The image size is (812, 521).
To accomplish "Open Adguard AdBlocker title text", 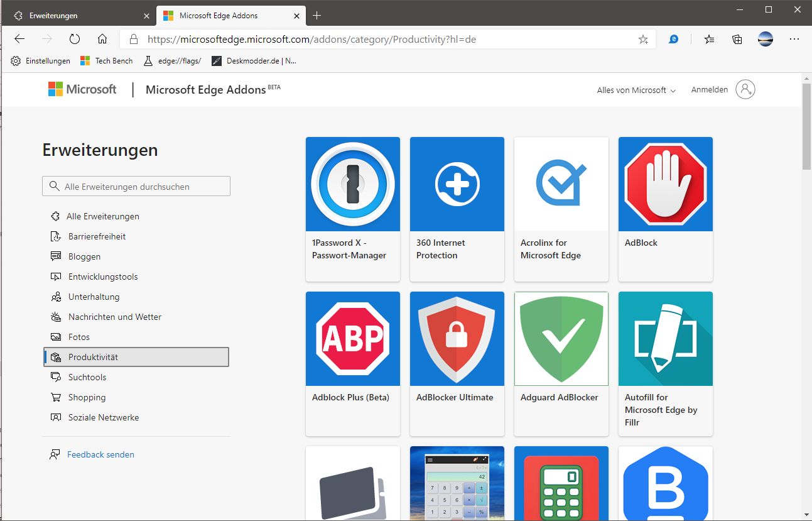I will 560,397.
